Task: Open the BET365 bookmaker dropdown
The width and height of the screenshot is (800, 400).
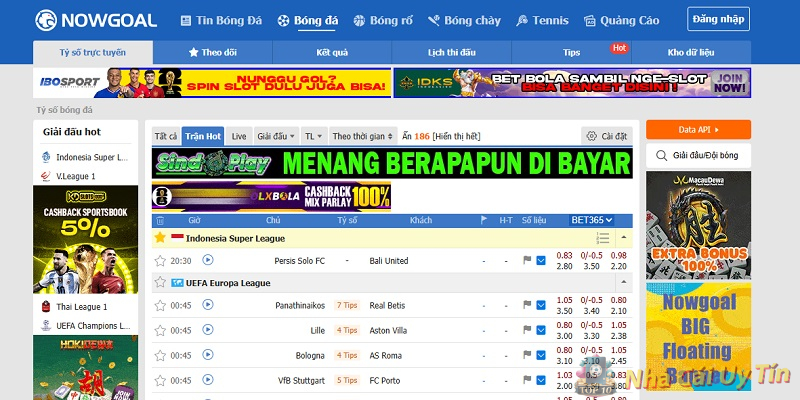Action: pyautogui.click(x=592, y=220)
